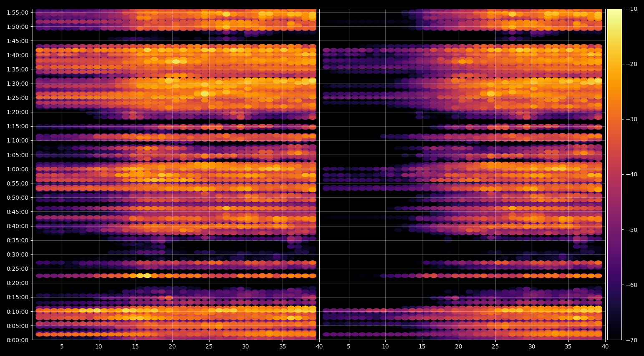Select the 1:50:00 time label
This screenshot has width=644, height=356.
click(x=18, y=27)
